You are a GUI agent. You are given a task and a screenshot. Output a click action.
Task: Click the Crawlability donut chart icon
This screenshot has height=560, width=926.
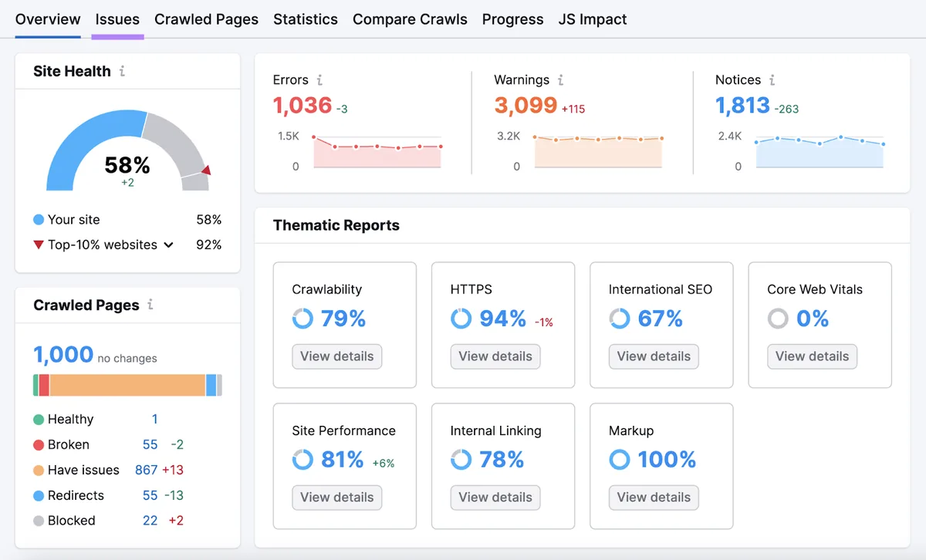(302, 319)
